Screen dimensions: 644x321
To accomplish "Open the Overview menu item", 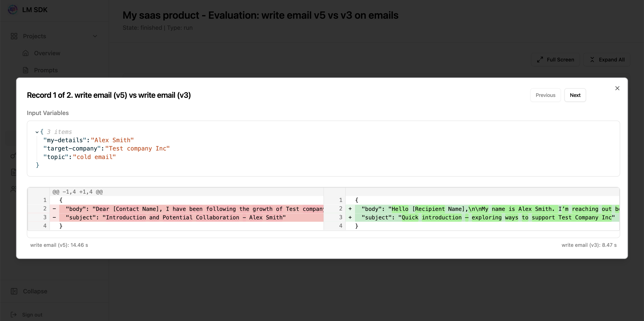I will 47,53.
